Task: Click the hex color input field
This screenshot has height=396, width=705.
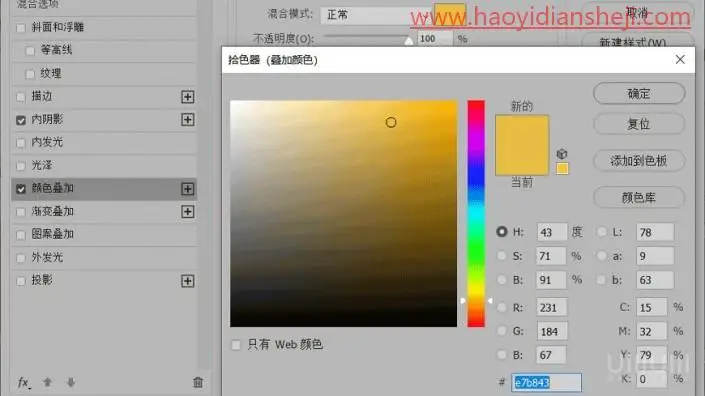Action: click(x=546, y=382)
